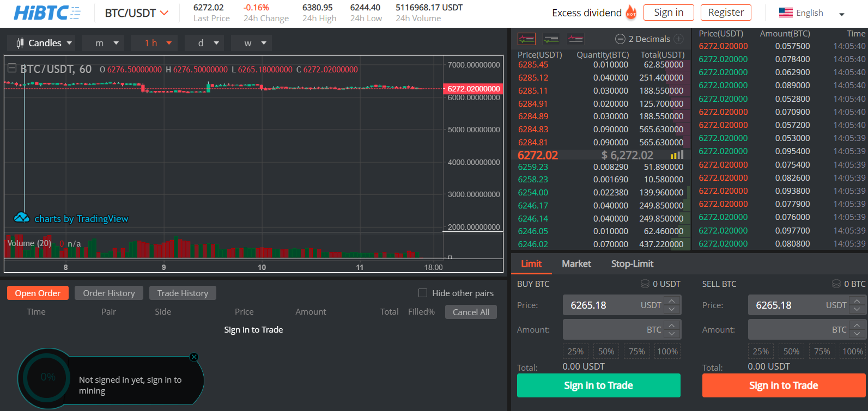Increase the sell amount with up arrow

[858, 326]
